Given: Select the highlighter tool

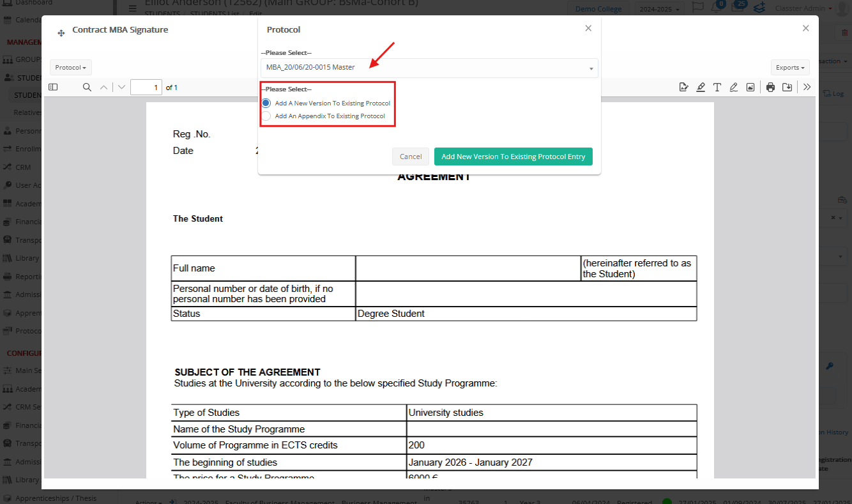Looking at the screenshot, I should click(701, 88).
